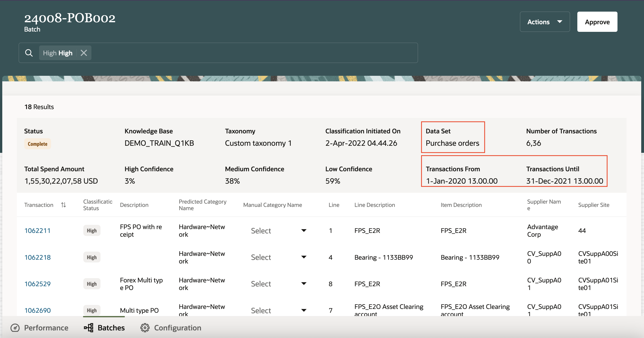Open transaction 1062218 link
This screenshot has width=644, height=338.
click(37, 257)
